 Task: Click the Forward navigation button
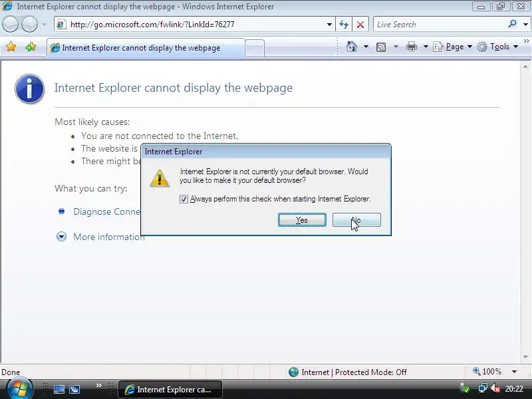(29, 25)
